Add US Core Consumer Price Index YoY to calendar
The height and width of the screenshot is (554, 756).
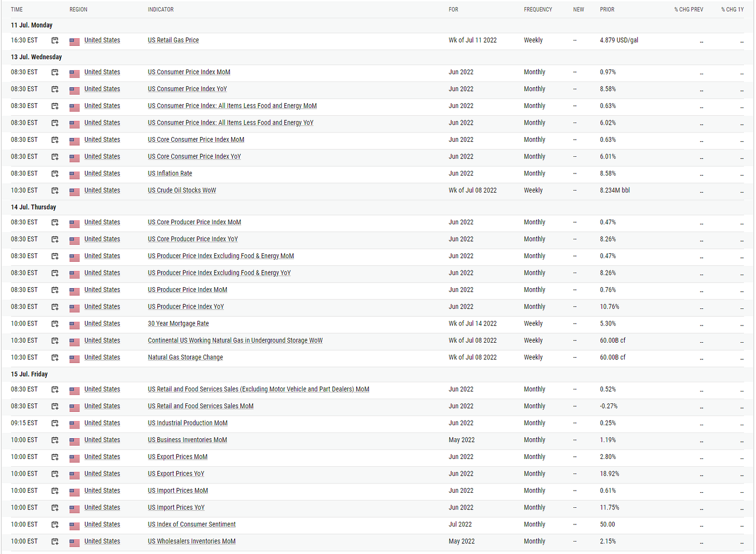tap(55, 157)
